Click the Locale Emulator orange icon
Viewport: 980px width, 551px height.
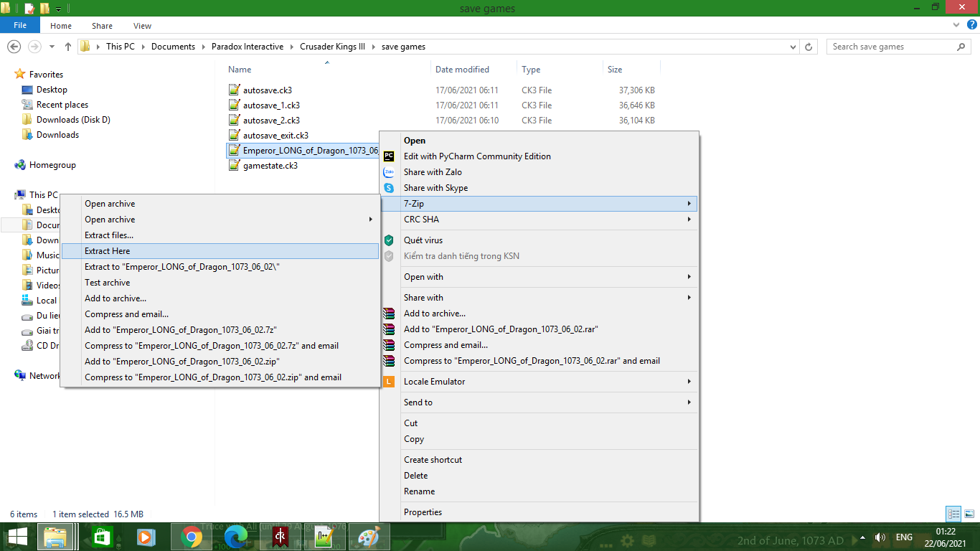tap(389, 382)
